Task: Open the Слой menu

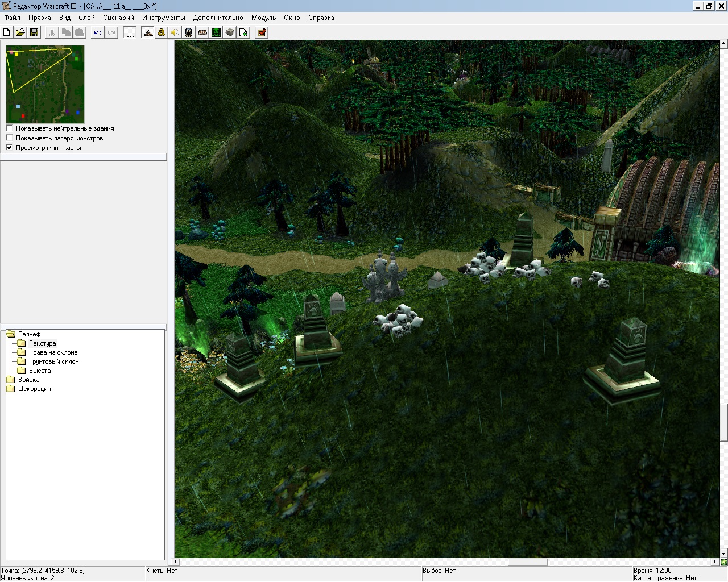Action: point(86,18)
